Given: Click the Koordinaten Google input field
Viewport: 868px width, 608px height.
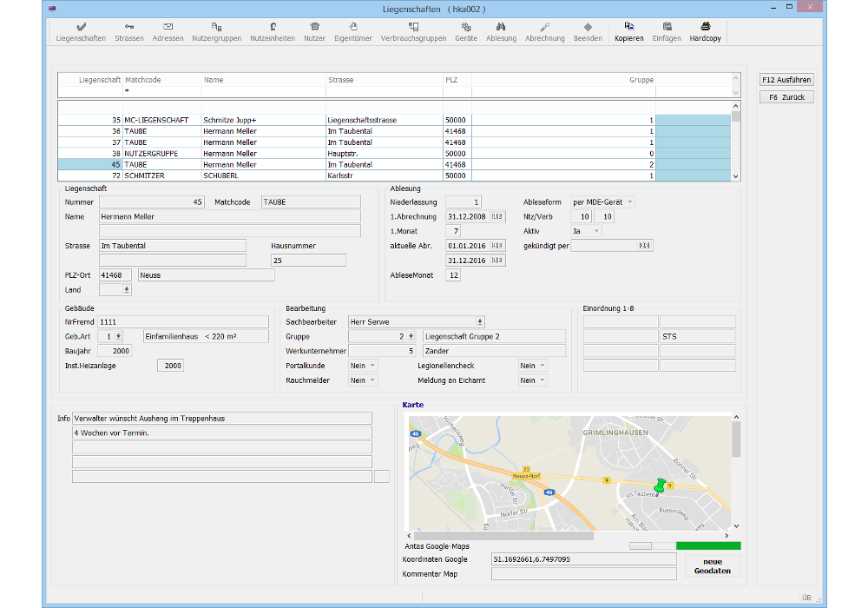Looking at the screenshot, I should coord(583,559).
